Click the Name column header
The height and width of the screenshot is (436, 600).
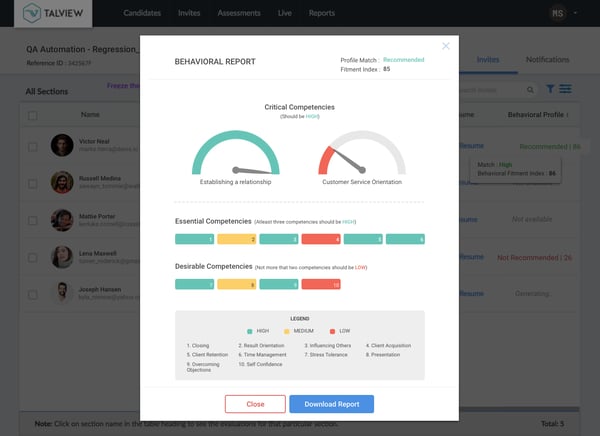pyautogui.click(x=90, y=114)
